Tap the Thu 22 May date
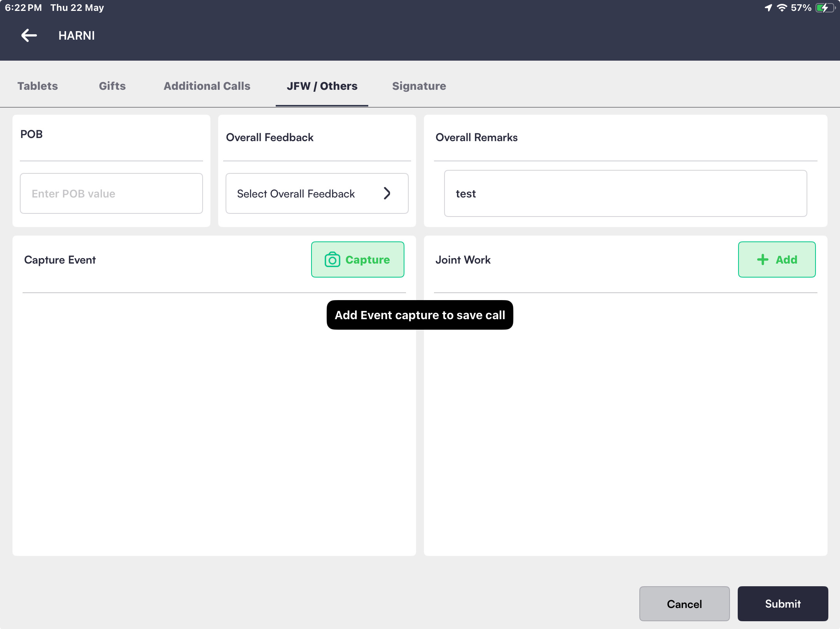The width and height of the screenshot is (840, 629). [x=77, y=8]
